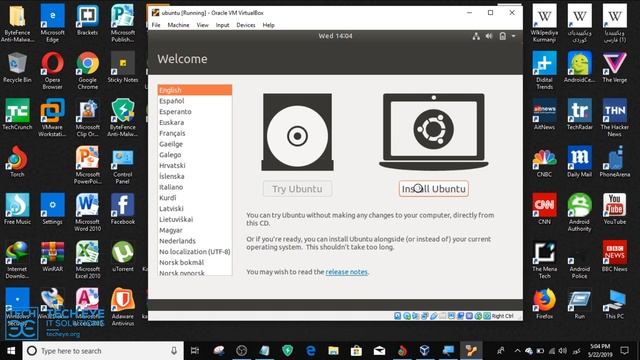The height and width of the screenshot is (360, 640).
Task: Select Norsk bokmål in the language list
Action: [x=195, y=262]
